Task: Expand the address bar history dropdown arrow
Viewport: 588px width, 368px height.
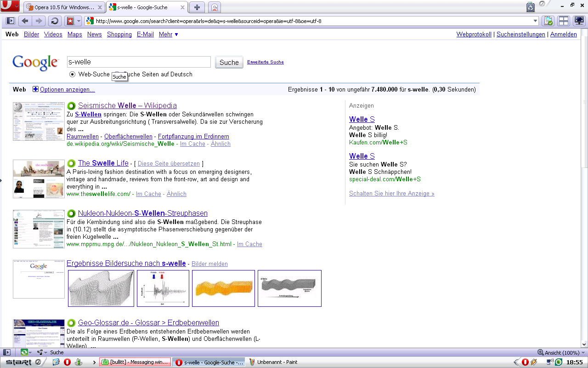Action: tap(536, 21)
